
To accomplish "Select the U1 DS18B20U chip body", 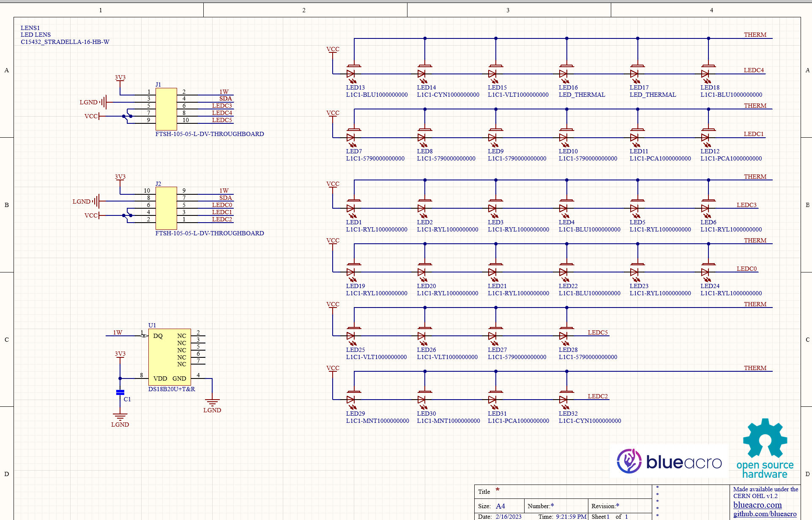I will click(x=170, y=357).
